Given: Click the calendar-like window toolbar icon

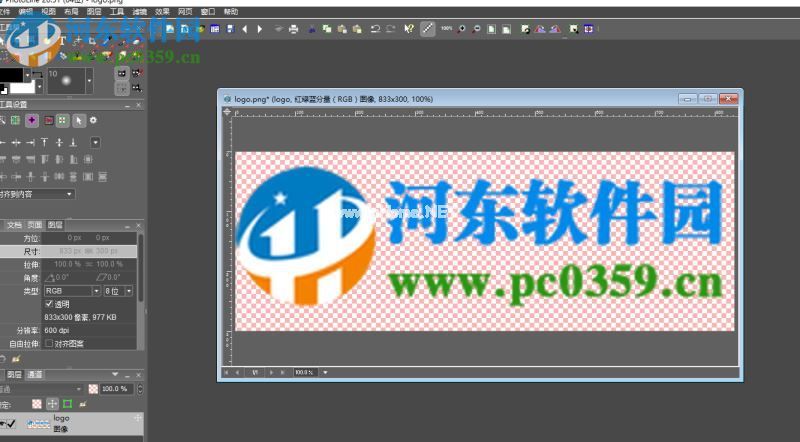Looking at the screenshot, I should tap(215, 29).
